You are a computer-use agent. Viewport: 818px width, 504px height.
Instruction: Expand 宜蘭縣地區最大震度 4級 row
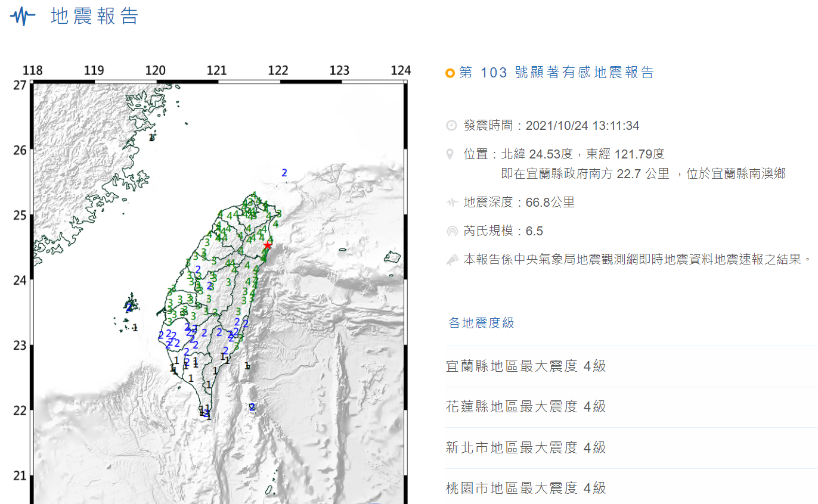(526, 366)
